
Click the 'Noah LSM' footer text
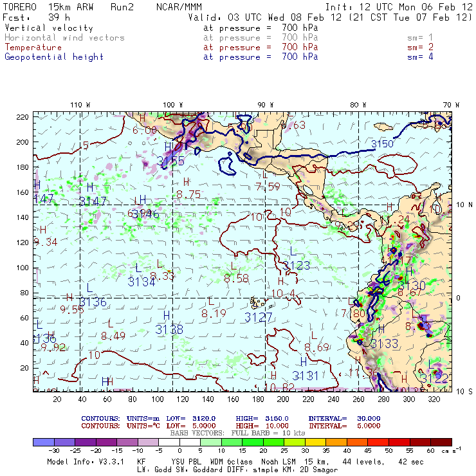279,462
